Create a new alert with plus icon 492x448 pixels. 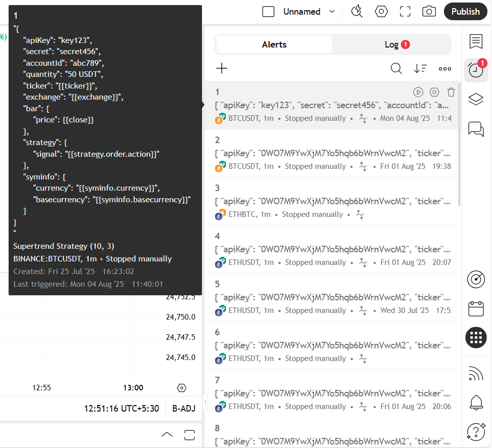point(222,69)
